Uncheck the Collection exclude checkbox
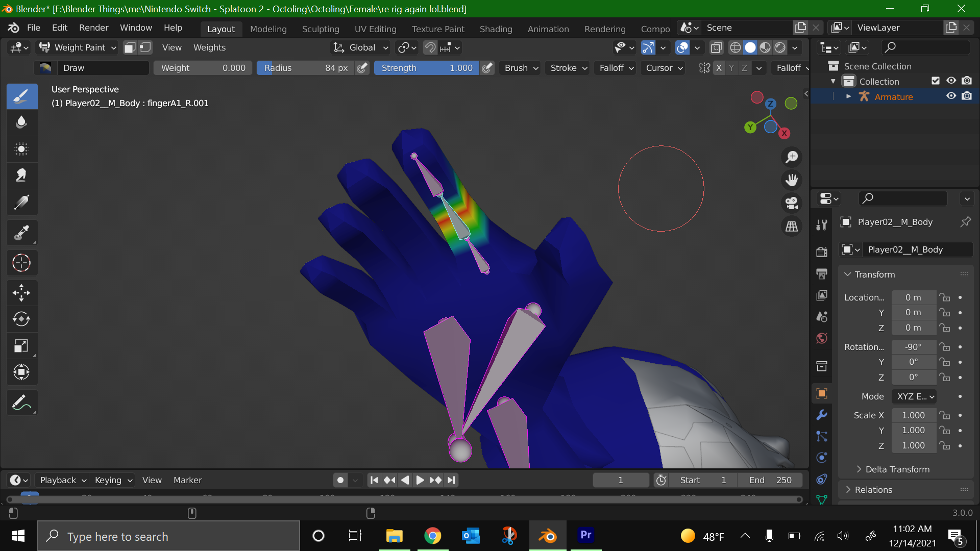 coord(936,81)
